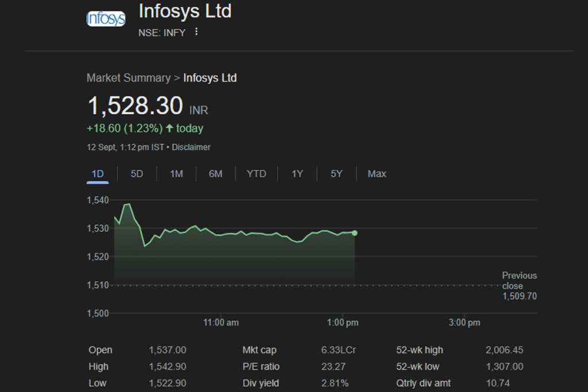The width and height of the screenshot is (588, 392).
Task: Open the Market Summary breadcrumb link
Action: pos(128,78)
